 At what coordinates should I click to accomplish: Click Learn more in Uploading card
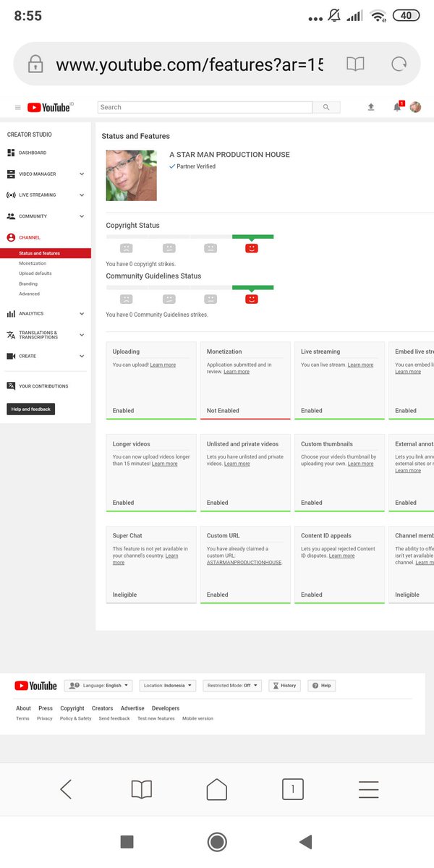(163, 365)
